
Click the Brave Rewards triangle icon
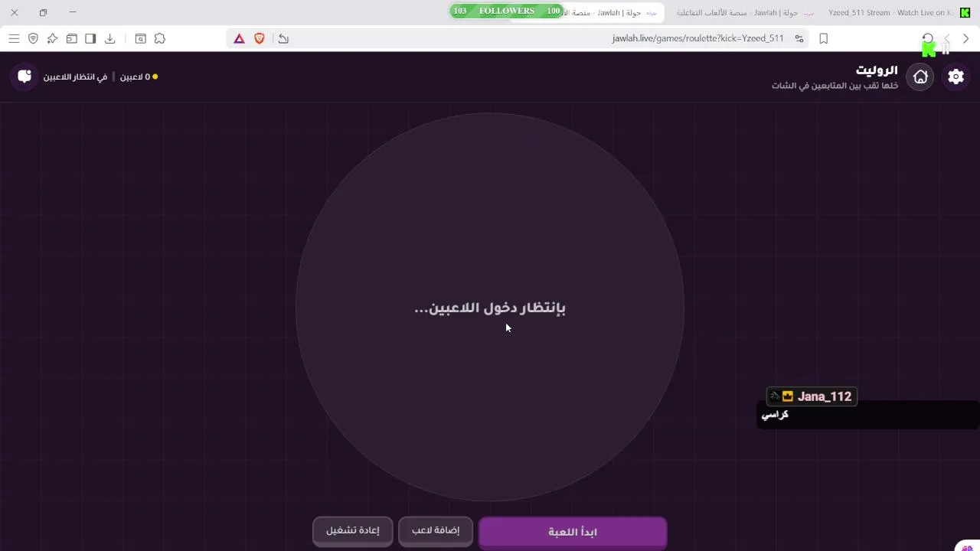click(x=239, y=38)
